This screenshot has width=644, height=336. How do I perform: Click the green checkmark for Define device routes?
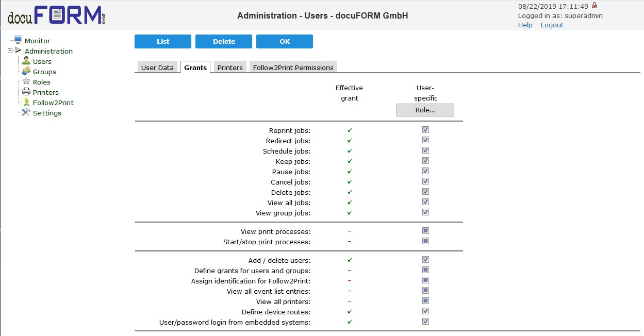(350, 311)
